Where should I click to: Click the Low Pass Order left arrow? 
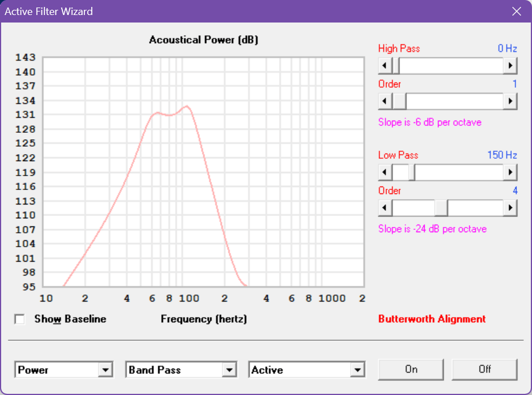(x=385, y=208)
